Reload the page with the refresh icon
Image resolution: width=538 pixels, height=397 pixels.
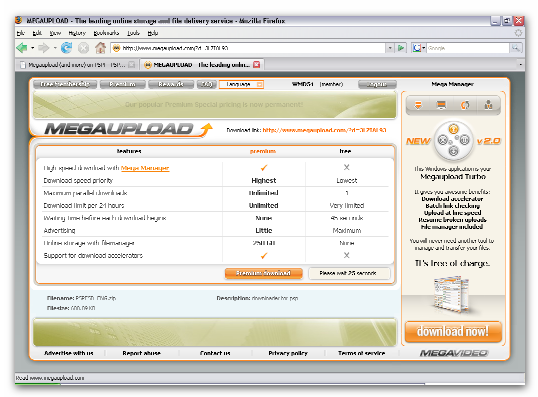point(66,48)
